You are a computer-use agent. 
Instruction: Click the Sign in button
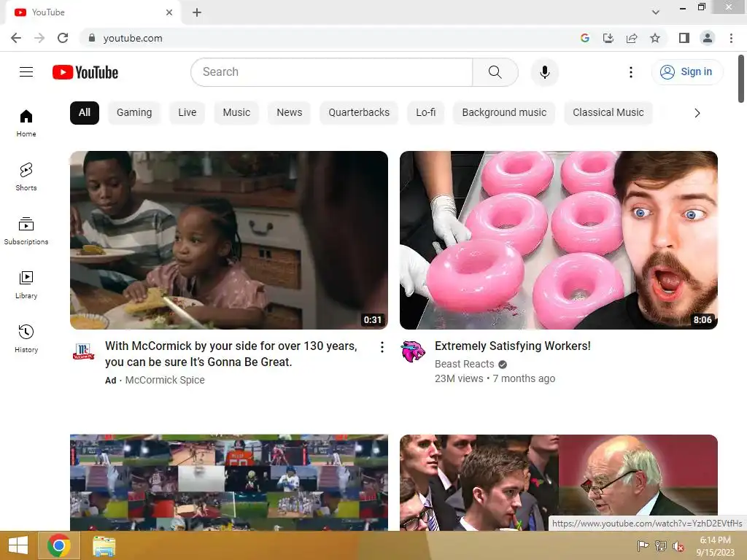[x=687, y=72]
